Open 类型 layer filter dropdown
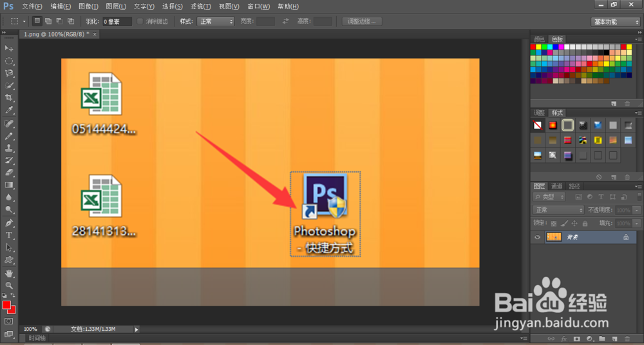The width and height of the screenshot is (644, 345). pyautogui.click(x=549, y=197)
